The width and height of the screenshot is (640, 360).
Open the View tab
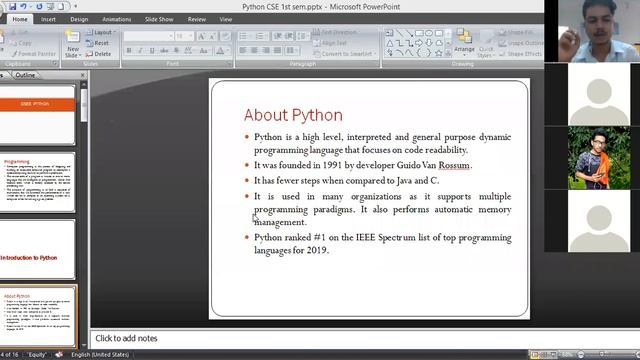pyautogui.click(x=225, y=19)
